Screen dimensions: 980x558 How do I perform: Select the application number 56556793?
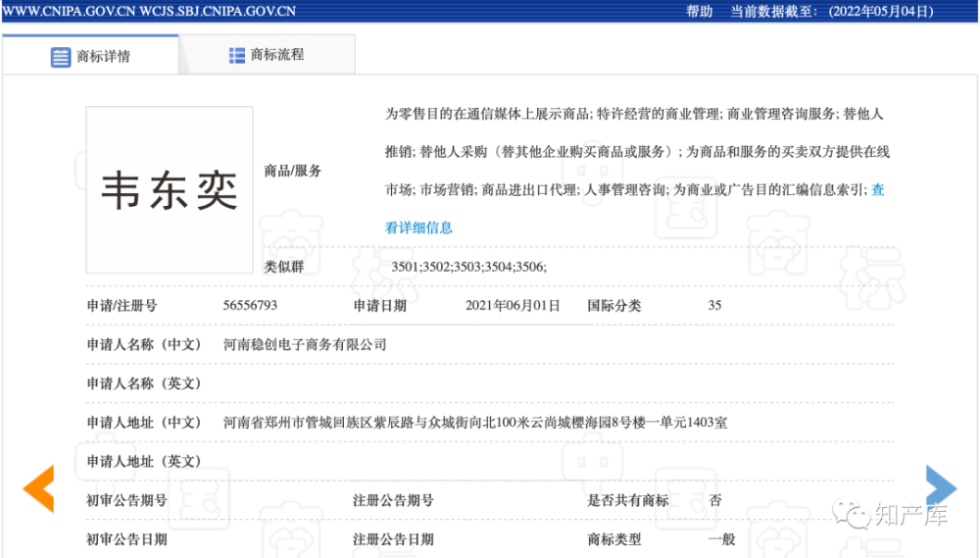tap(250, 305)
